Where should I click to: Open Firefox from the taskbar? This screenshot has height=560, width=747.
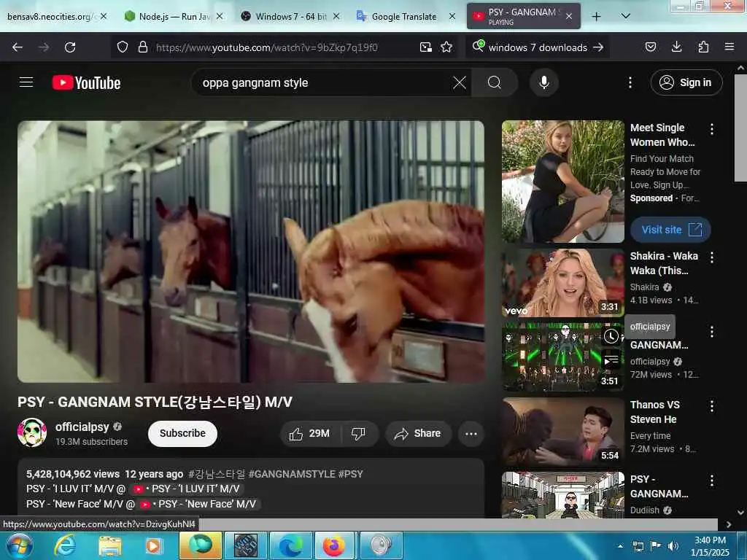tap(334, 545)
